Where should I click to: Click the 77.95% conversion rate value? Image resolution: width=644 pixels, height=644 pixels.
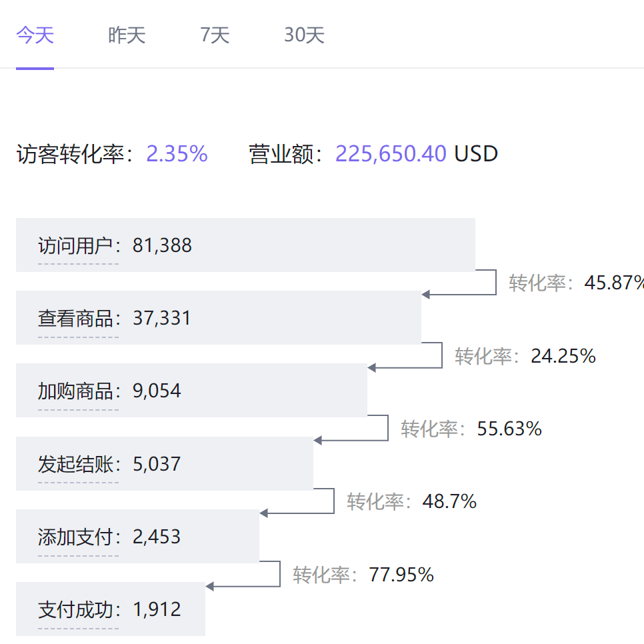[401, 575]
